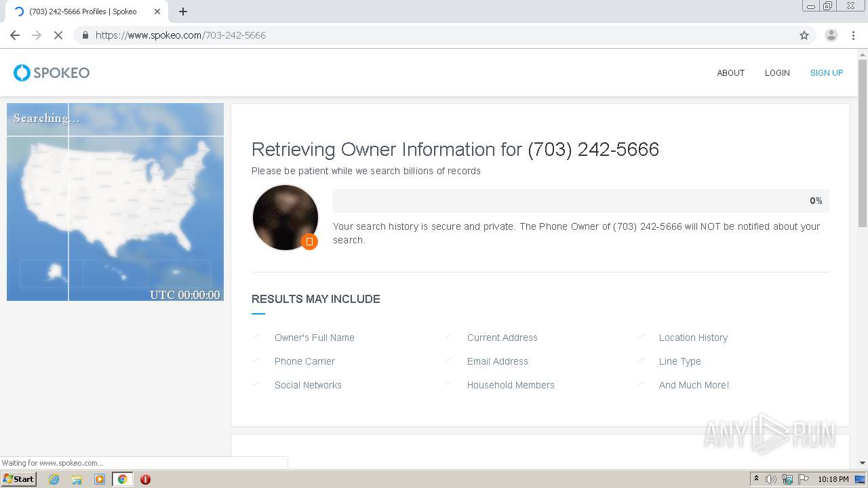Click the red Opera taskbar icon
Screen dimensions: 868x488
click(145, 479)
